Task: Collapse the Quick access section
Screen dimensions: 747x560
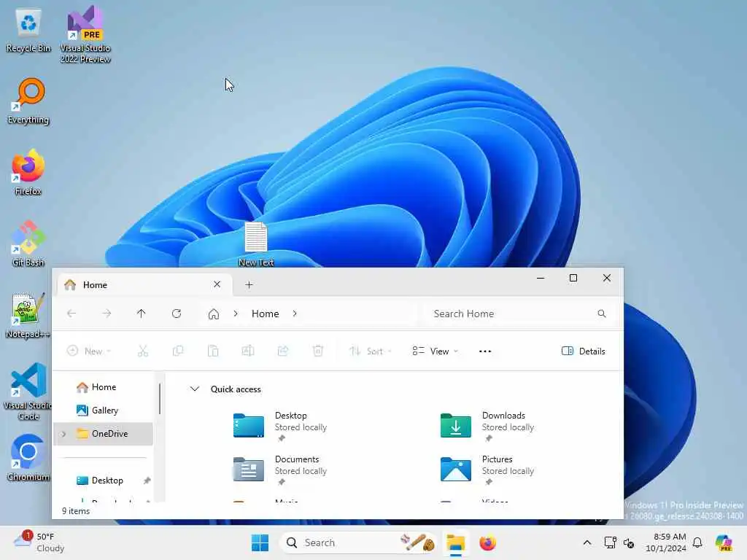Action: pyautogui.click(x=194, y=389)
